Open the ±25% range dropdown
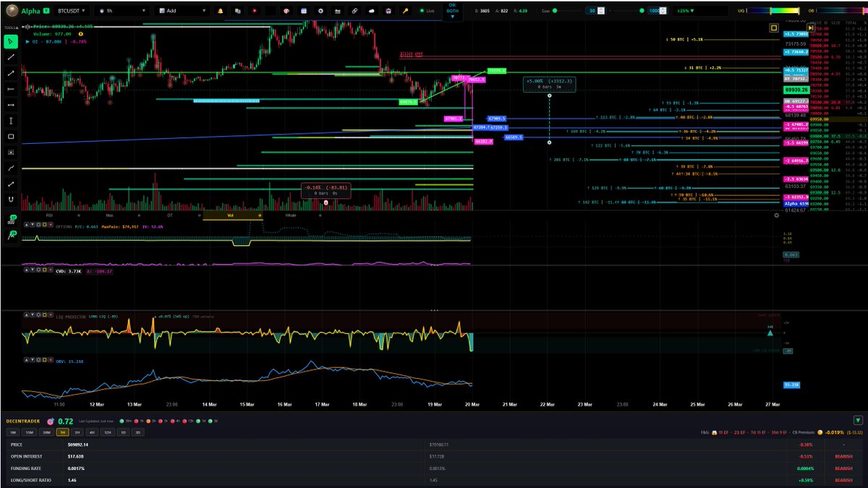 [699, 11]
